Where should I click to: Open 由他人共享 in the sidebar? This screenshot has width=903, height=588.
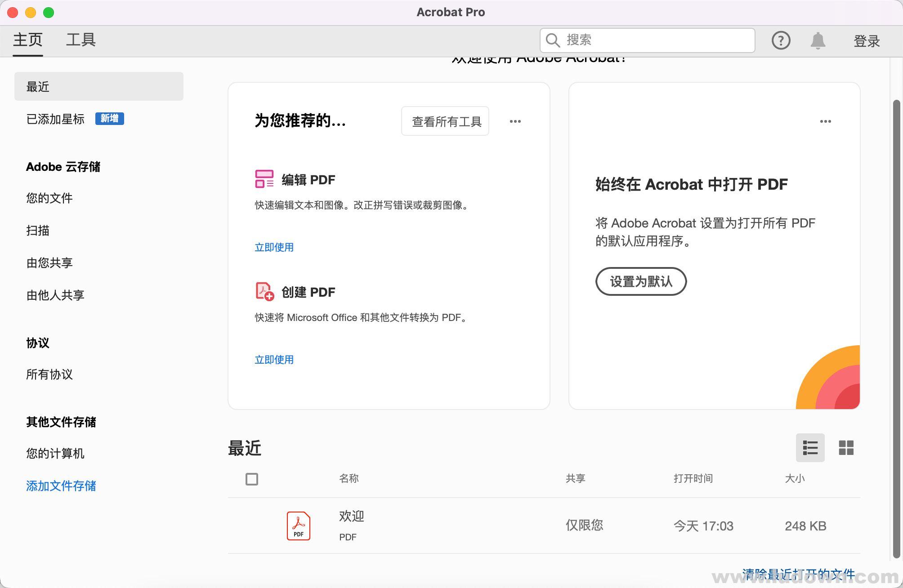[x=55, y=295]
